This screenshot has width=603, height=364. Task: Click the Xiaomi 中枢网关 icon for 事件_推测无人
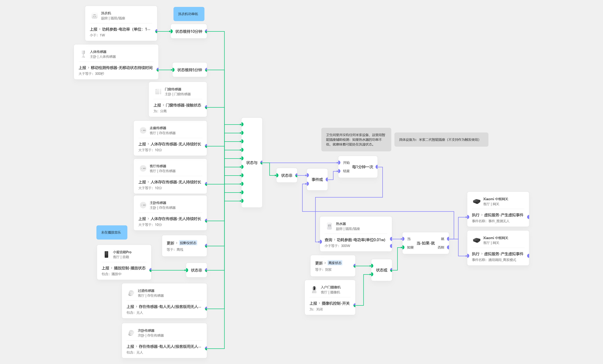coord(477,201)
